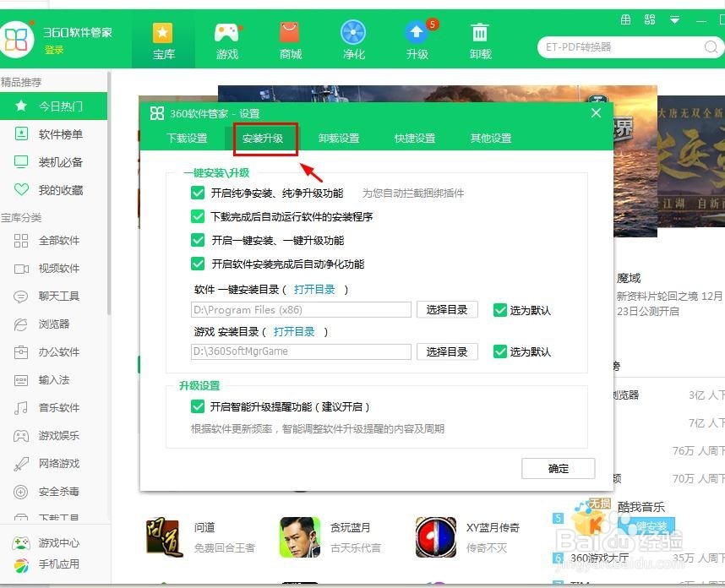Open the skin icon beside gift box
Viewport: 725px width, 588px height.
(650, 19)
